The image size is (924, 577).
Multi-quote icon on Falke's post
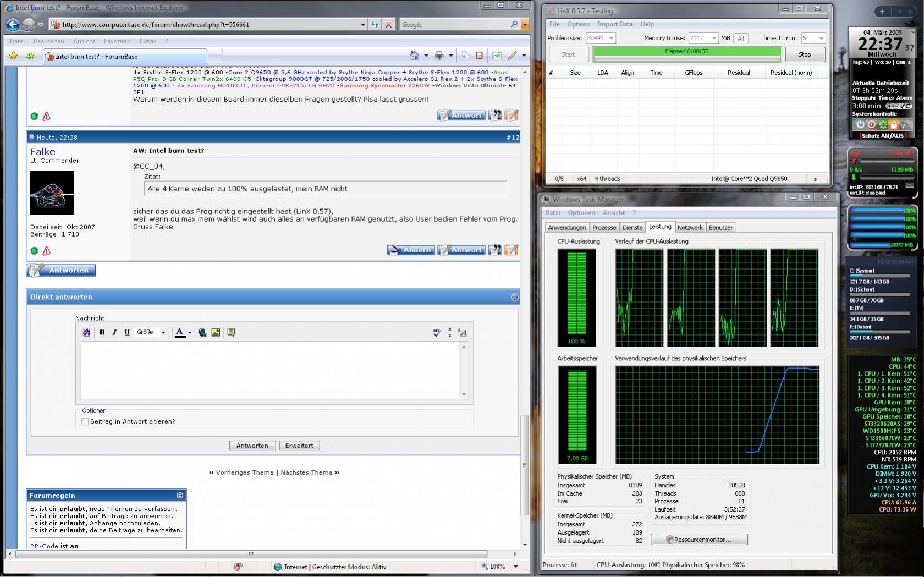pos(495,250)
